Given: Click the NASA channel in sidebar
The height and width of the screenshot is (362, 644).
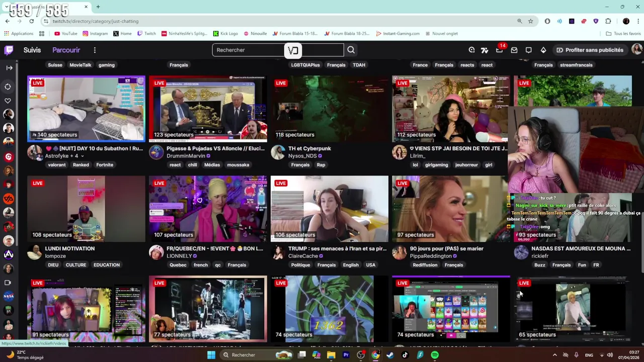Looking at the screenshot, I should pyautogui.click(x=8, y=296).
